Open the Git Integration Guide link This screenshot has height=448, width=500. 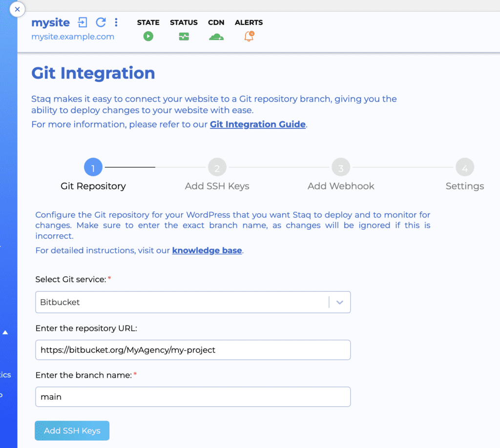[258, 124]
